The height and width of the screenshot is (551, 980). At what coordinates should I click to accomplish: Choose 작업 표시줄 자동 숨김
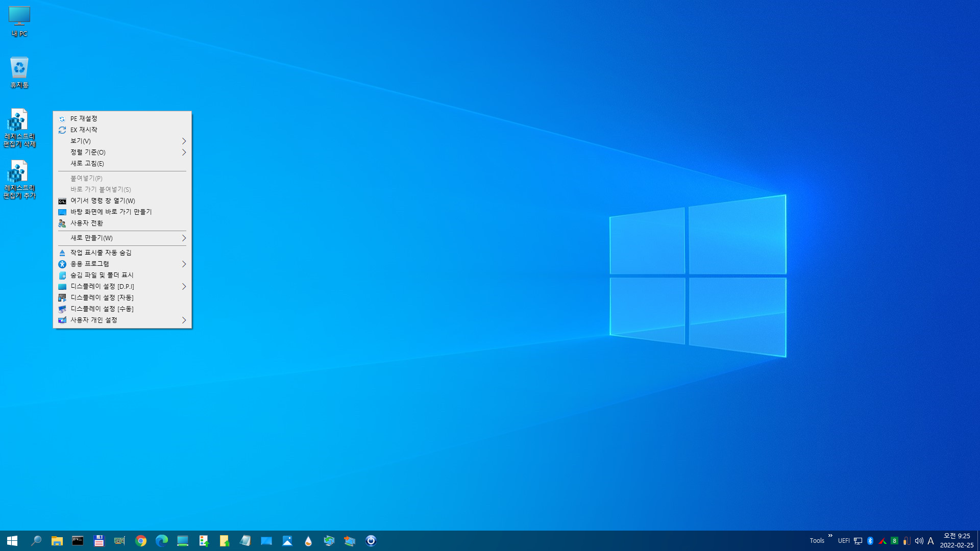click(x=122, y=253)
